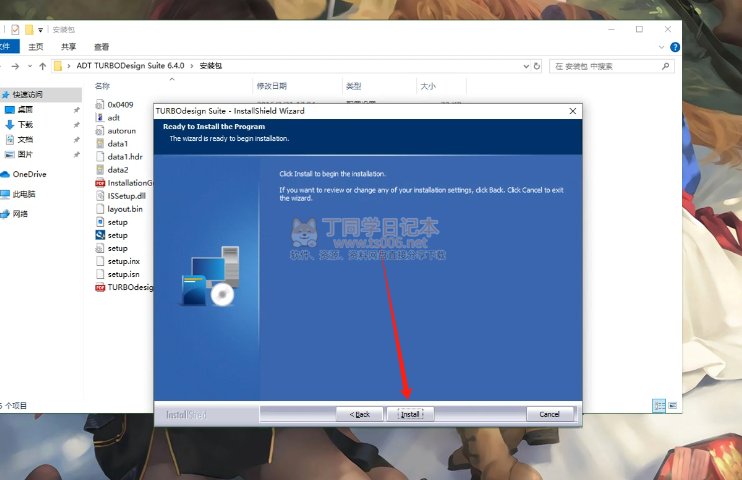Switch to large icons view button
This screenshot has height=480, width=742.
[674, 406]
